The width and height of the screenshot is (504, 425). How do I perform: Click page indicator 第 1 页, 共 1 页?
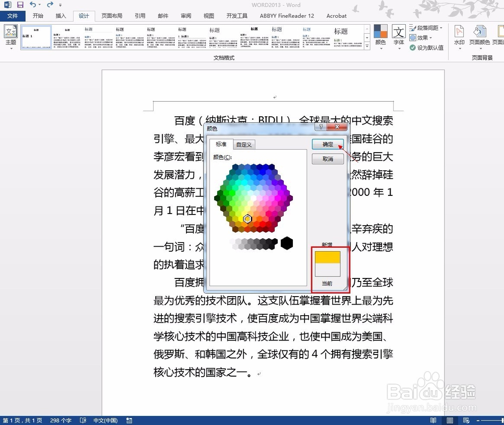coord(23,420)
